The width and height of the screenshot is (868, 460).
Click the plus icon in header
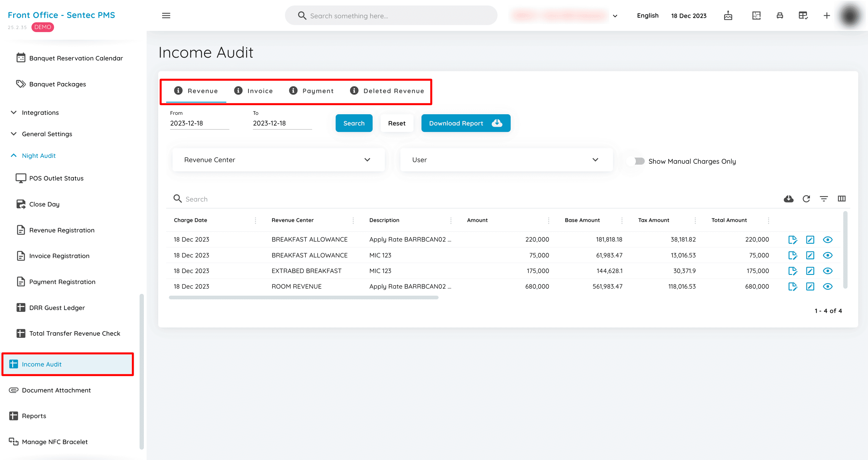(x=826, y=16)
